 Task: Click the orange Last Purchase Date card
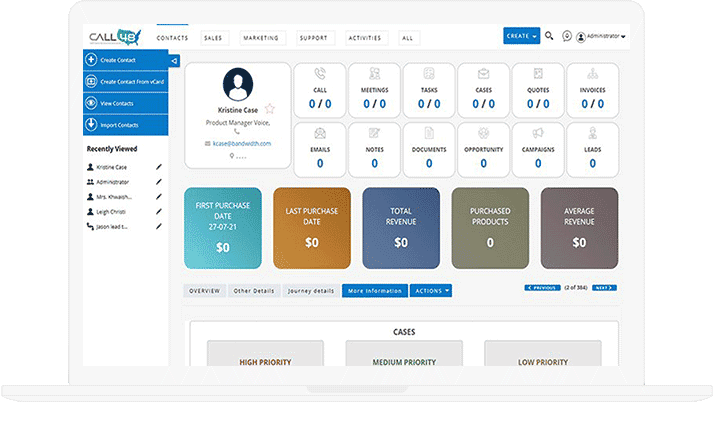click(x=312, y=228)
